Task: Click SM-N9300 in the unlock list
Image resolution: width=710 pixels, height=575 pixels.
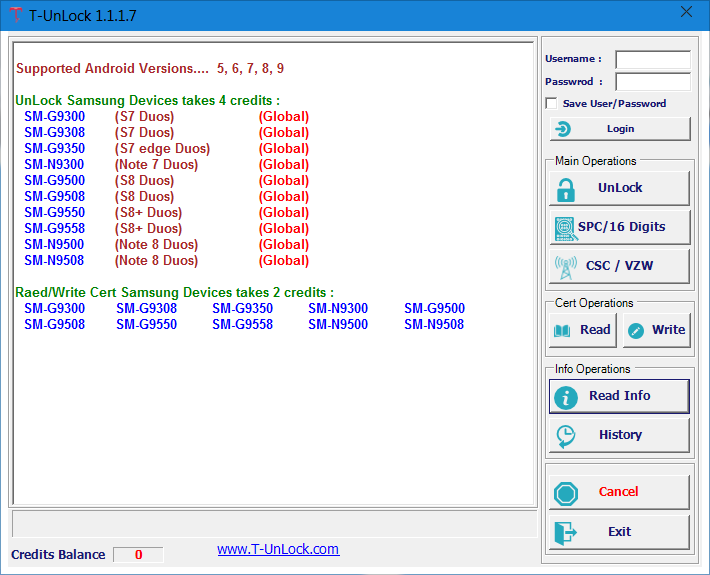Action: pos(54,164)
